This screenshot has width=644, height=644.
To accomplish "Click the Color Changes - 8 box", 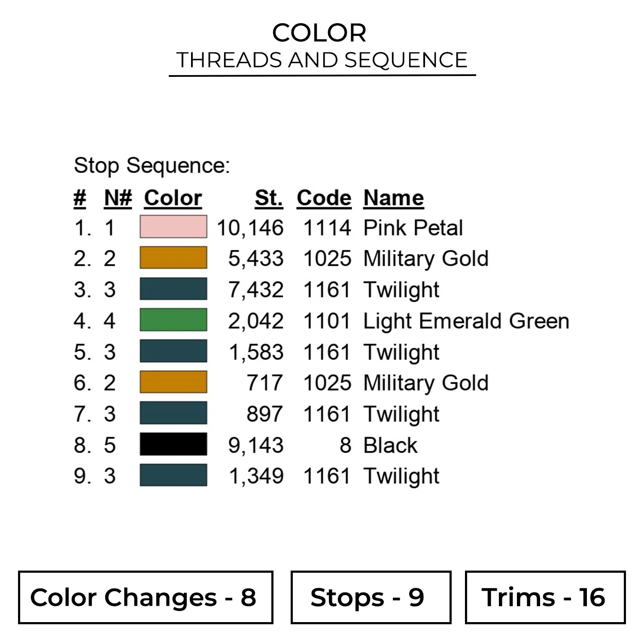I will (146, 597).
